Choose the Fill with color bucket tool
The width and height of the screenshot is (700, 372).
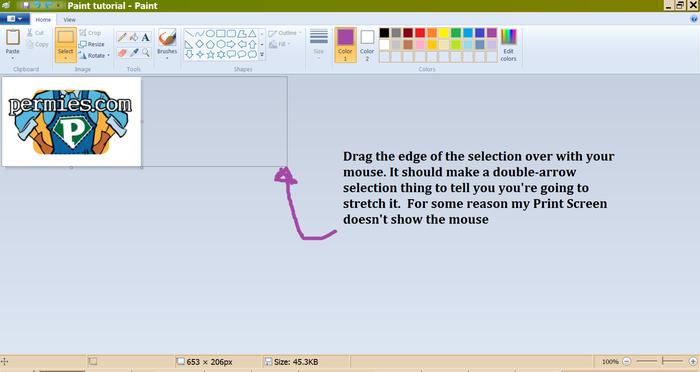pos(133,38)
